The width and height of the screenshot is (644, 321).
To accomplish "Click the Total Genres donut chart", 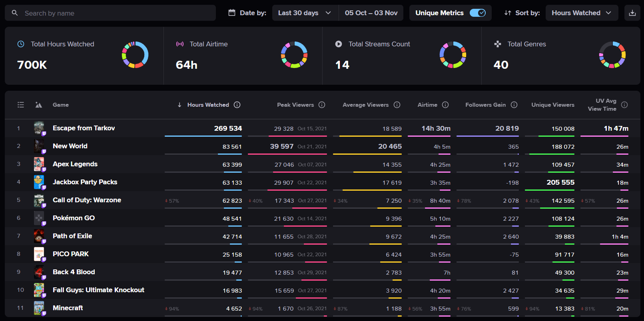I will point(612,55).
